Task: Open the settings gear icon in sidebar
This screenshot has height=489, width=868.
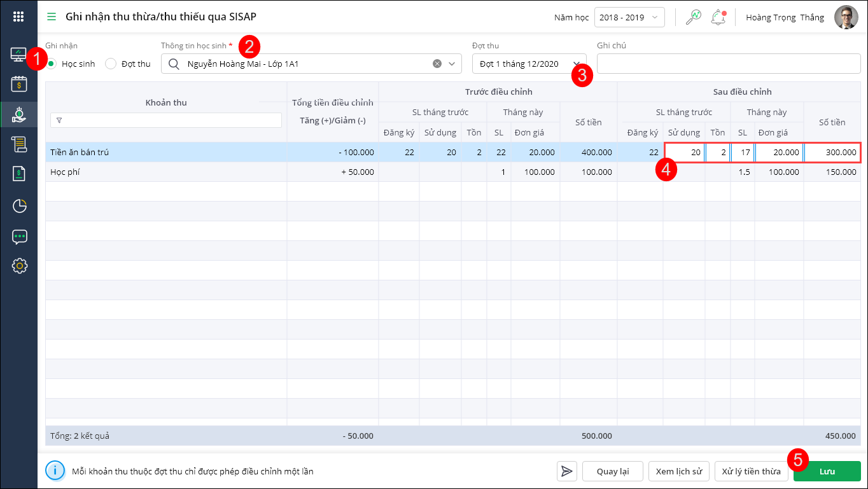Action: coord(19,266)
